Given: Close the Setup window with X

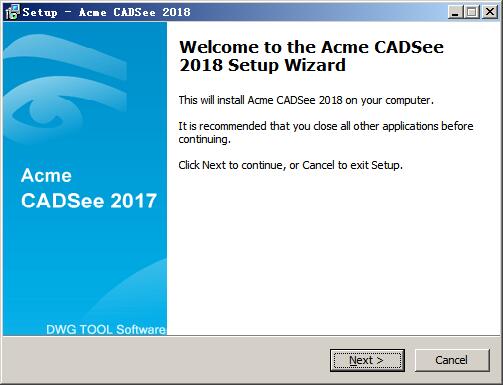Looking at the screenshot, I should (490, 12).
